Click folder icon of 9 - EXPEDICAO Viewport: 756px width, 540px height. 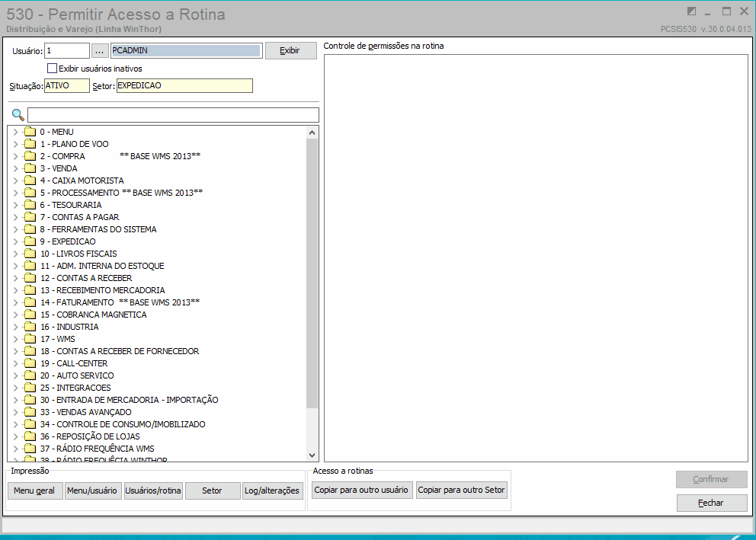(30, 241)
